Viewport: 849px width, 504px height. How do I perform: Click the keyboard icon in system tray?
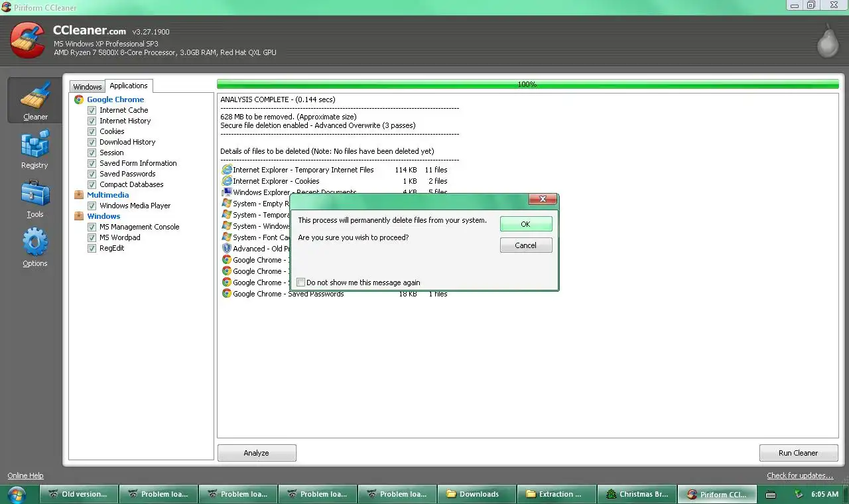[771, 495]
